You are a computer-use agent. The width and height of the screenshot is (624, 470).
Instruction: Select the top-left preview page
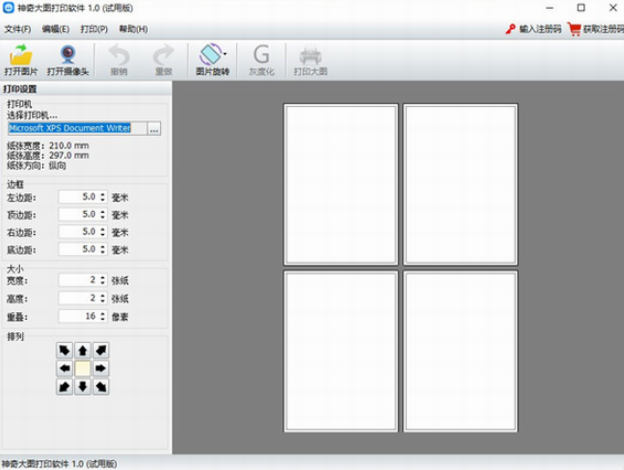pyautogui.click(x=341, y=185)
